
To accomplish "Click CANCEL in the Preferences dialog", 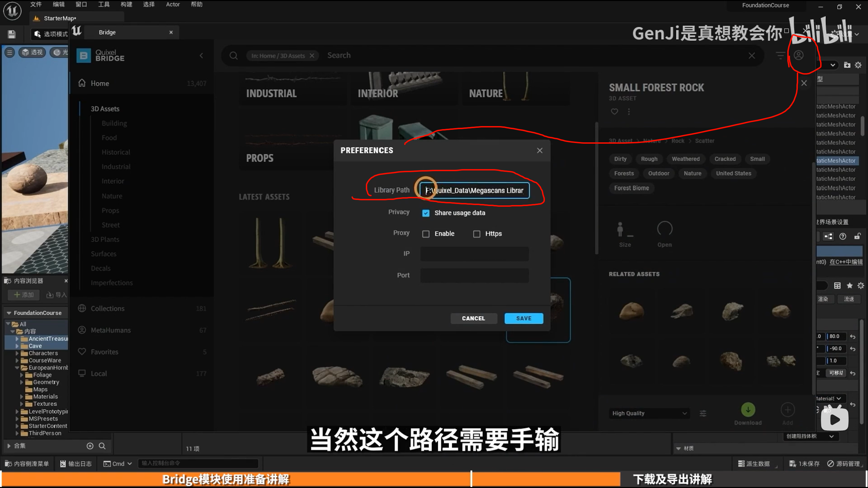I will pyautogui.click(x=473, y=318).
